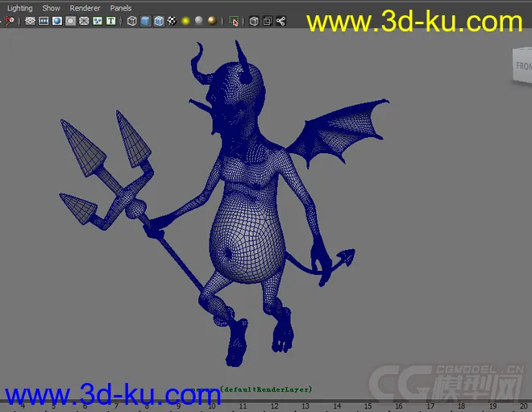
Task: Select smooth shade all cube icon
Action: [x=145, y=21]
